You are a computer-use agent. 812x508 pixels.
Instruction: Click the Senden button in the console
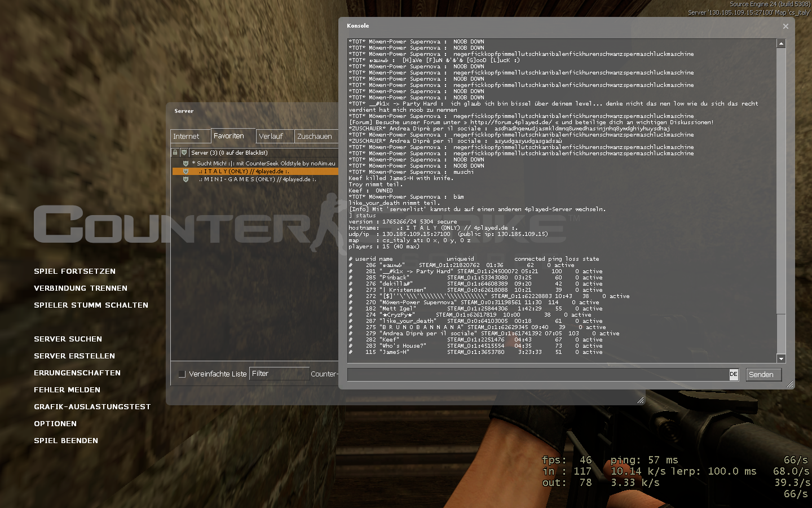[764, 375]
